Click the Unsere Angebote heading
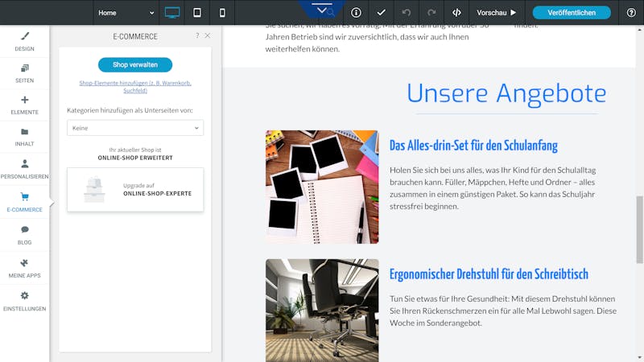Viewport: 644px width, 362px height. (506, 93)
